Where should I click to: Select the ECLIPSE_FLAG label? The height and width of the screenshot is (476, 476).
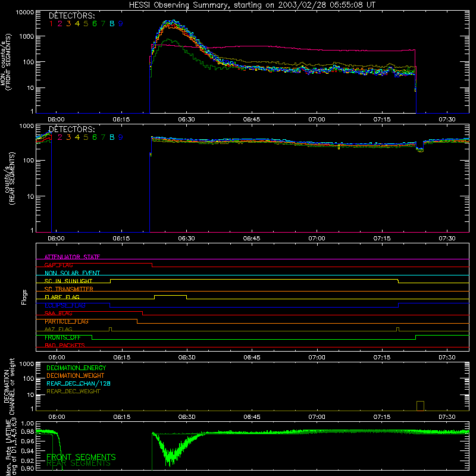pos(65,305)
